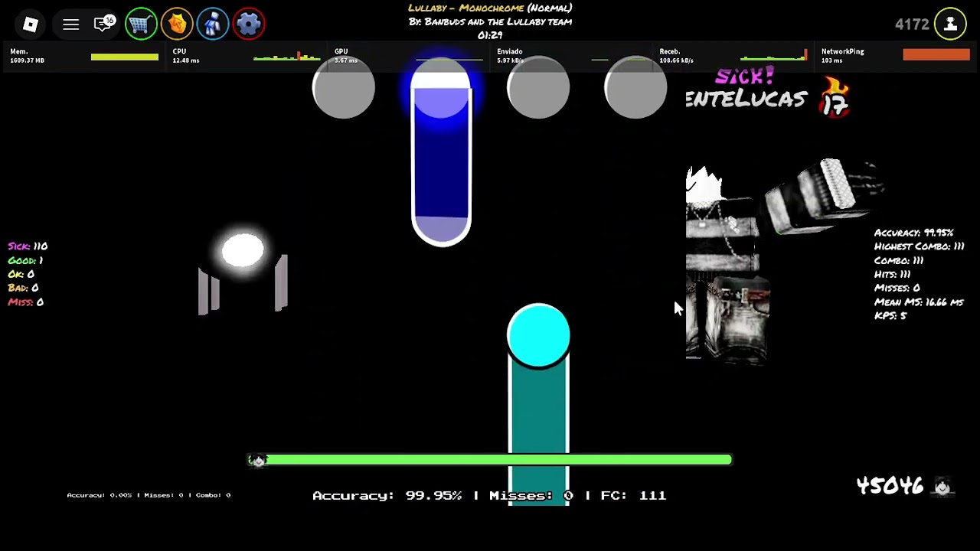Viewport: 980px width, 551px height.
Task: Click the 01:29 song timer
Action: (x=490, y=35)
